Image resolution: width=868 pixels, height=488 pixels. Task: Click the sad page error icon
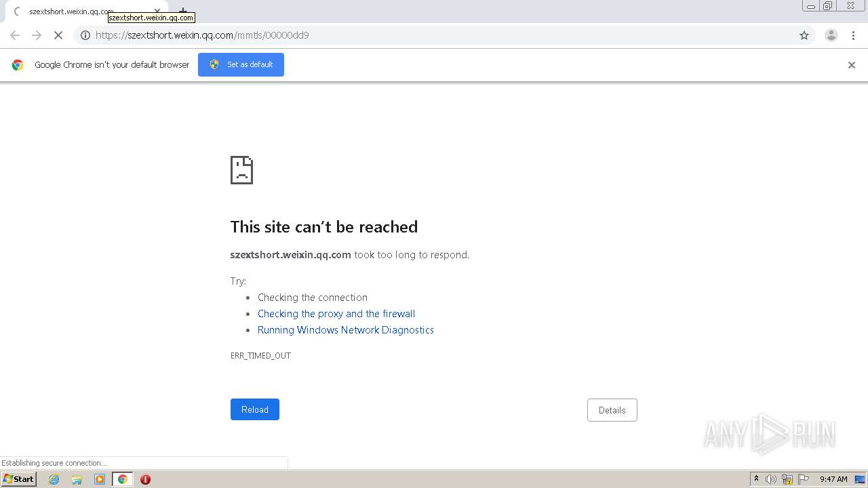coord(241,170)
